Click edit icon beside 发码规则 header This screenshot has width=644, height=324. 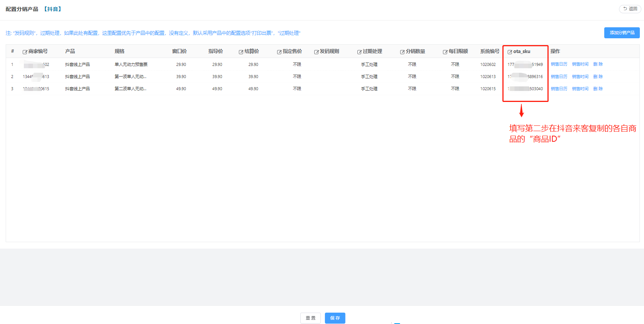[x=316, y=52]
